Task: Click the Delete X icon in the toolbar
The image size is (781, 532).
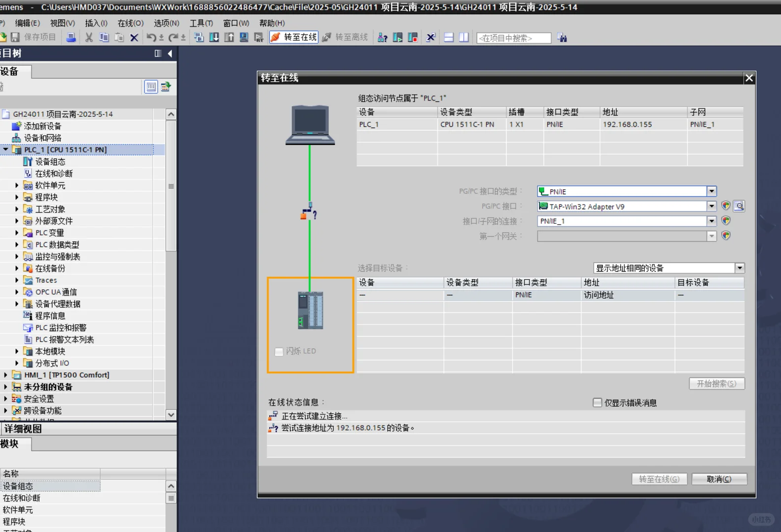Action: (134, 37)
